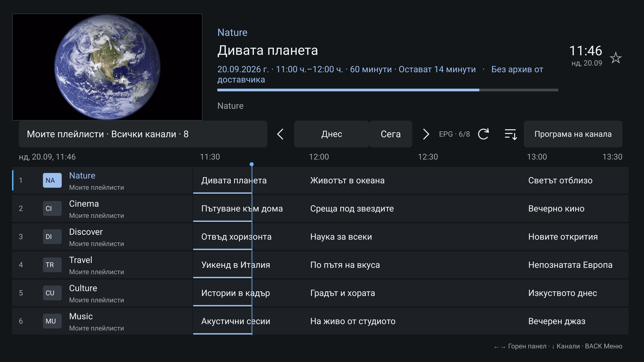Open the program Уикенд в Италия
Viewport: 644px width, 362px height.
click(248, 265)
